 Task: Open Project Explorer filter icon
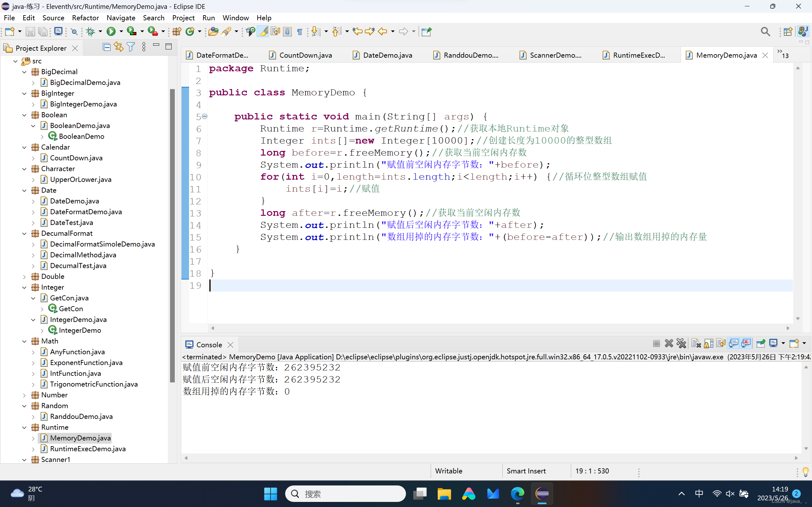click(x=131, y=47)
